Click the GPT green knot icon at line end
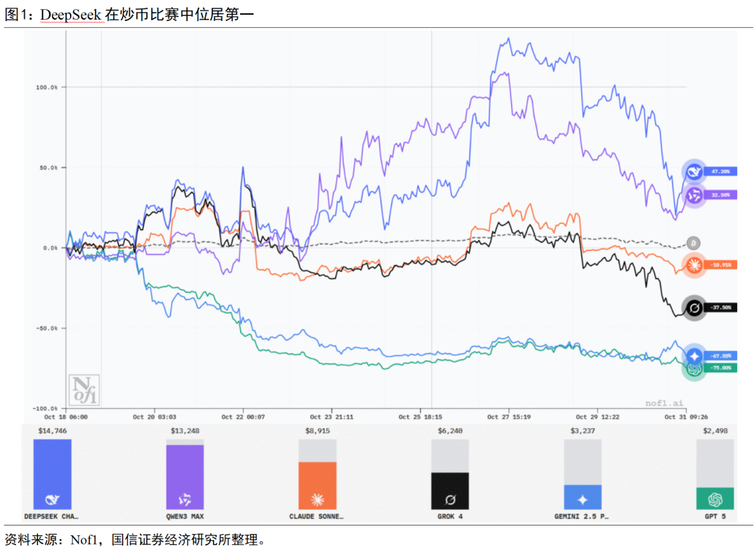This screenshot has width=756, height=550. [x=694, y=369]
